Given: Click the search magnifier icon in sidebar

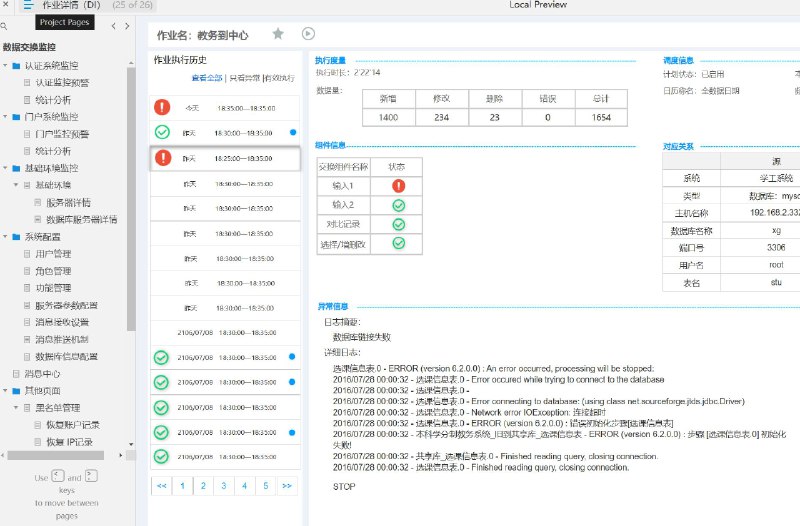Looking at the screenshot, I should click(4, 26).
